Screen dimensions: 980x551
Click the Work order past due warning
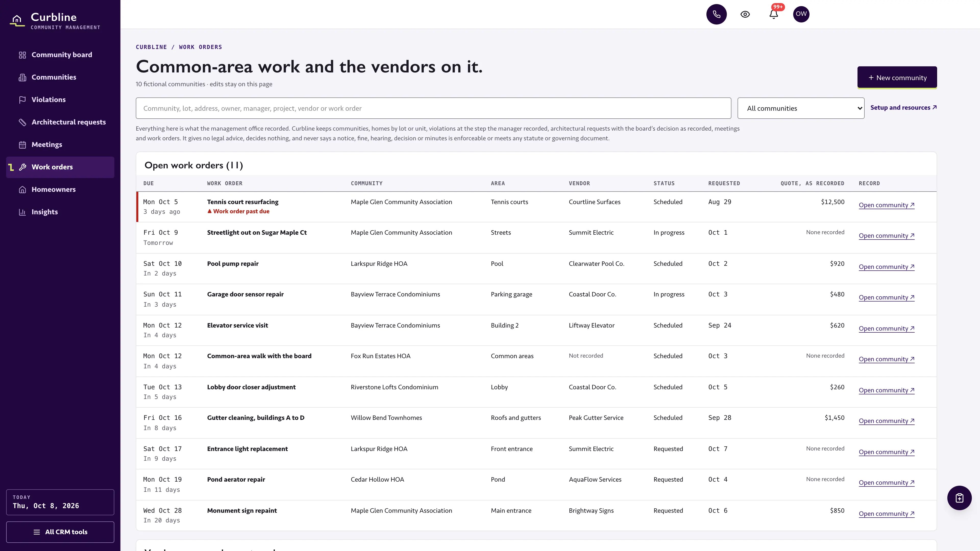[238, 211]
